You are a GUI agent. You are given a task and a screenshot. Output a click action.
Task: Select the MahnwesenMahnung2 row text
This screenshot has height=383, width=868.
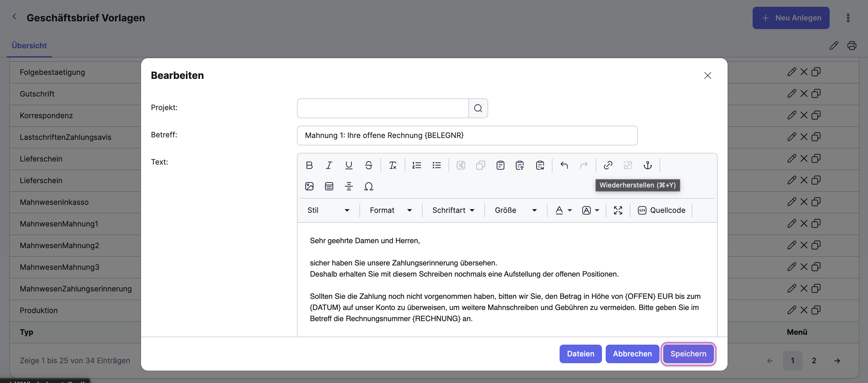pos(59,245)
